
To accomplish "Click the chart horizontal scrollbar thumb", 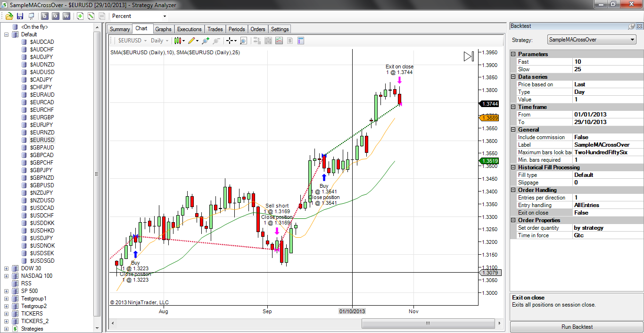I will pyautogui.click(x=428, y=324).
